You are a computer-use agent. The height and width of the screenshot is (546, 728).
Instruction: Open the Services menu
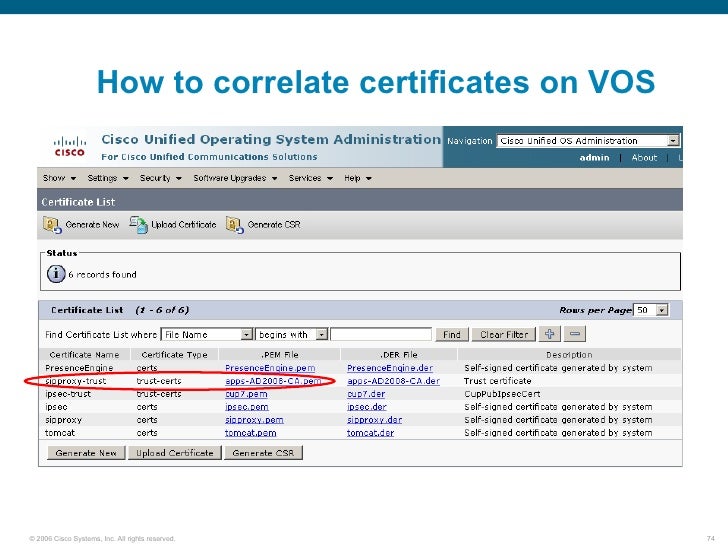click(311, 178)
